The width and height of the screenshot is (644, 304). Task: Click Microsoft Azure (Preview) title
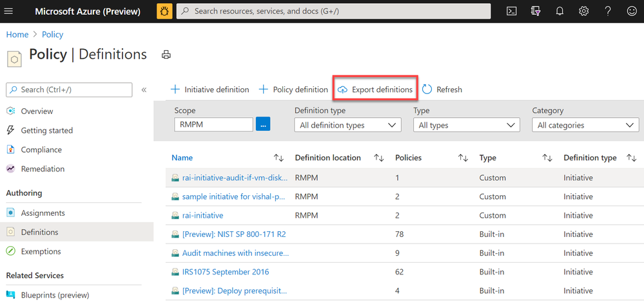[88, 12]
